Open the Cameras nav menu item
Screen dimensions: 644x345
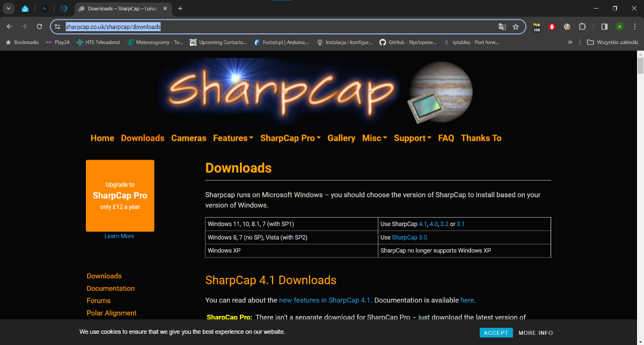[188, 138]
